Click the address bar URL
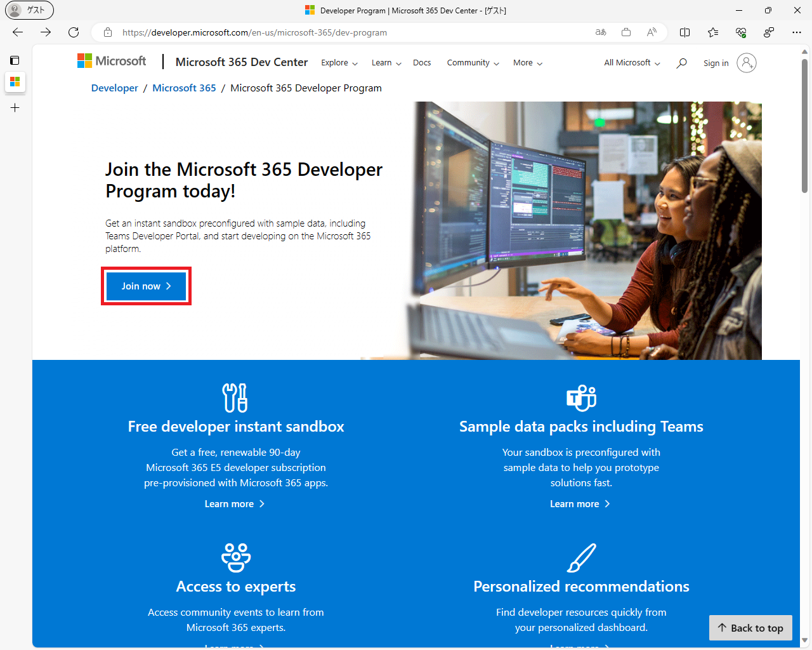The height and width of the screenshot is (650, 812). [254, 32]
